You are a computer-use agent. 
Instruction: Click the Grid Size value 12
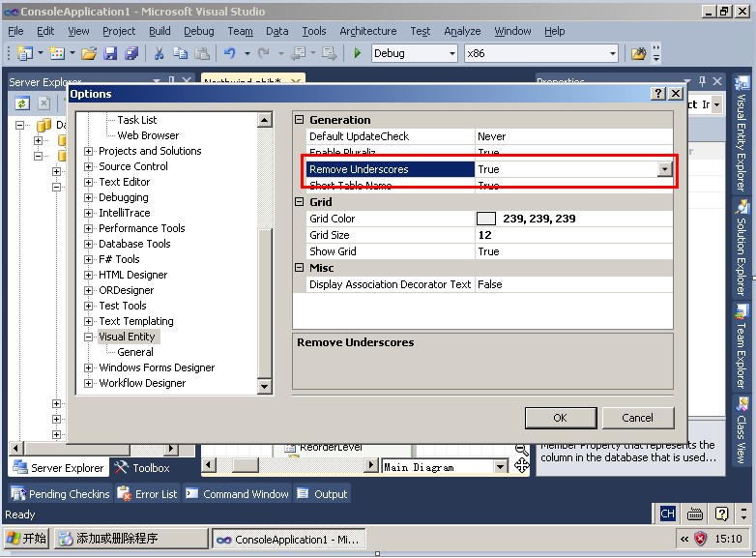(484, 235)
